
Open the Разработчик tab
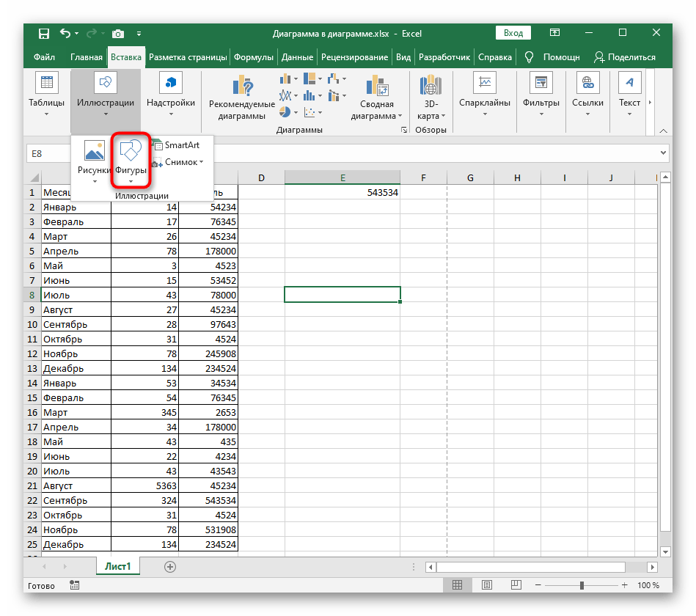coord(444,57)
